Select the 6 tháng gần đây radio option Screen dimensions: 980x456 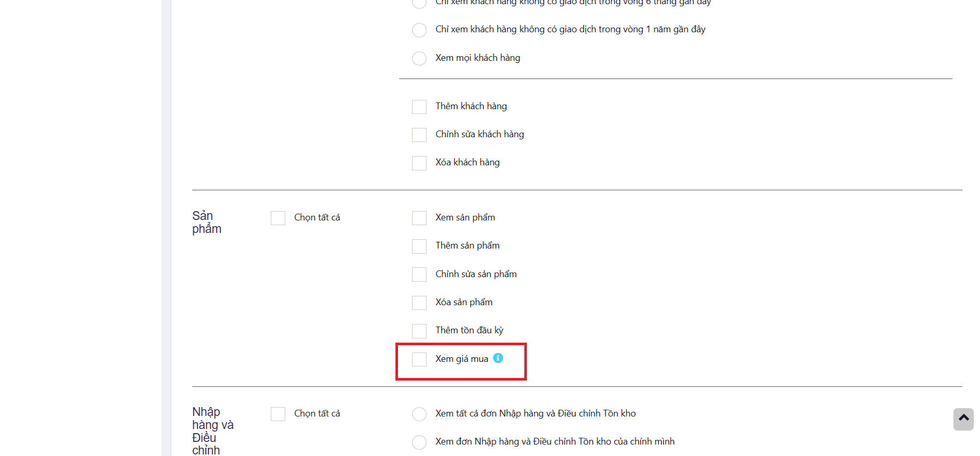tap(419, 3)
